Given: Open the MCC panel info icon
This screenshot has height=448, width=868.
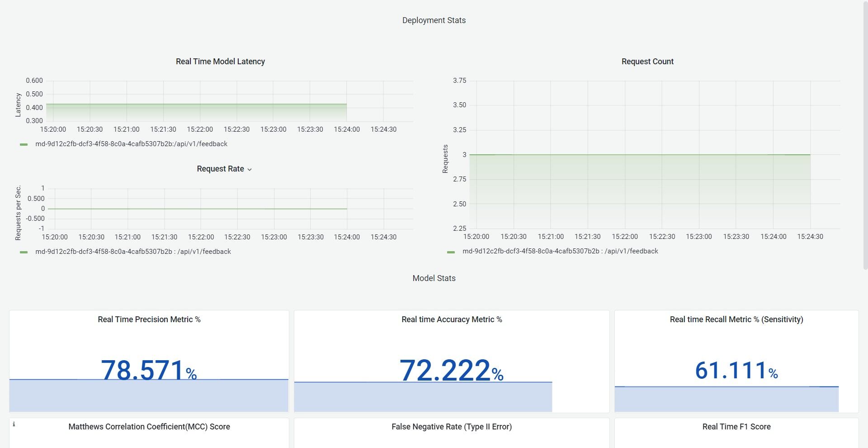Looking at the screenshot, I should point(14,424).
